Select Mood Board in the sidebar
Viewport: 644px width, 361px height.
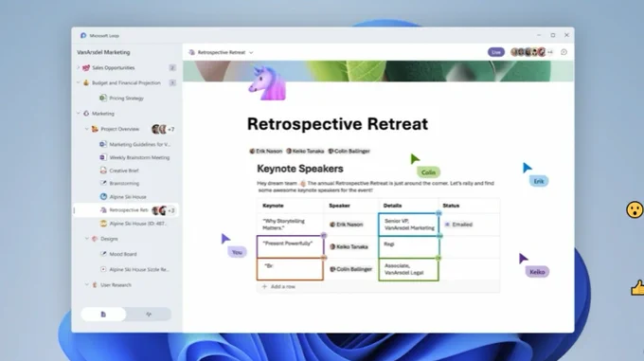pyautogui.click(x=123, y=254)
